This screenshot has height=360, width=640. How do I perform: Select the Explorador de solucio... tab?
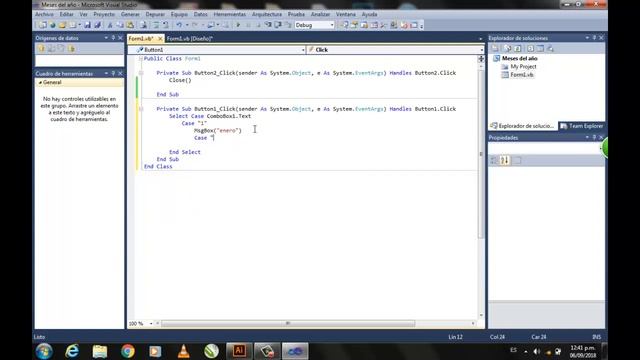pyautogui.click(x=523, y=126)
